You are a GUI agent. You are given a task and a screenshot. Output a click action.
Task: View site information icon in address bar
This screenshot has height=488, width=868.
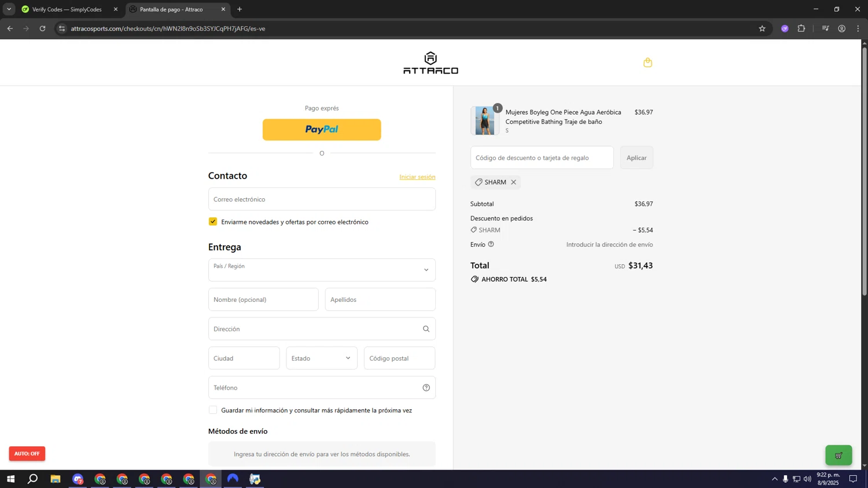[62, 28]
